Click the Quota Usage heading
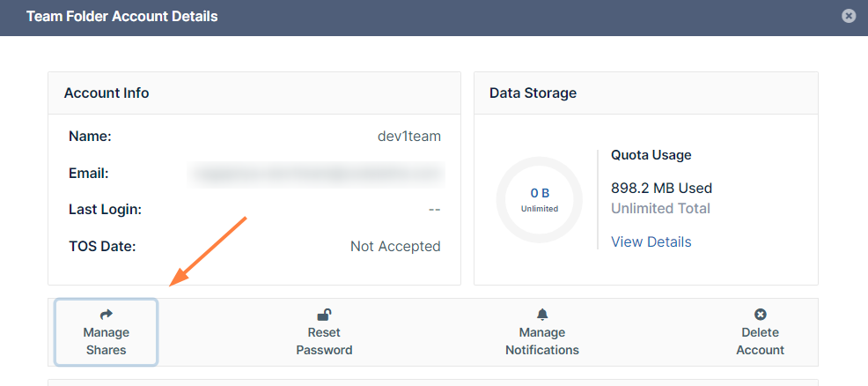The image size is (868, 386). coord(651,155)
